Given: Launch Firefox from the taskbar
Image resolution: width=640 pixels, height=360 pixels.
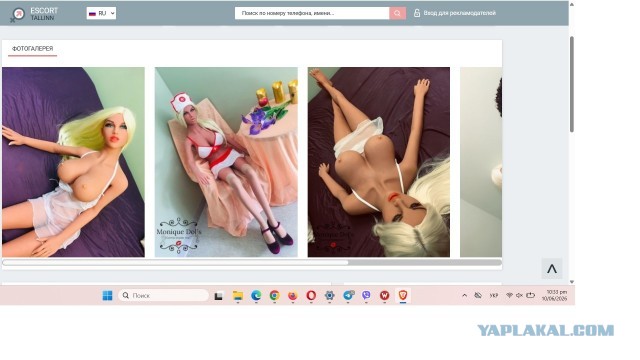Looking at the screenshot, I should point(293,296).
